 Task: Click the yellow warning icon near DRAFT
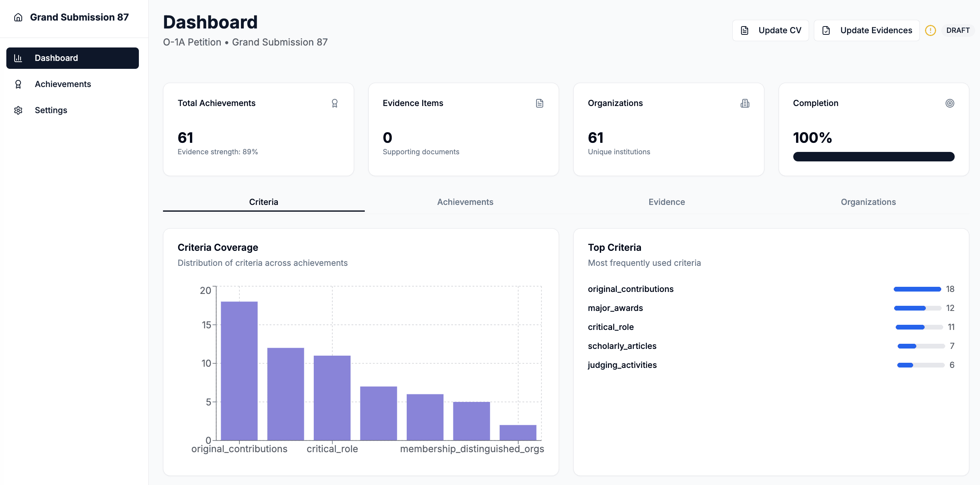coord(931,30)
